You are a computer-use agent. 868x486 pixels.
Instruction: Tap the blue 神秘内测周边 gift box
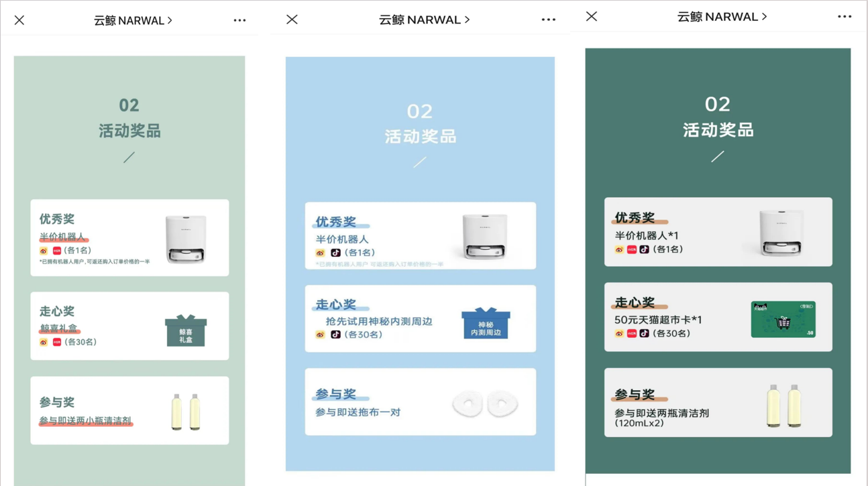click(x=486, y=323)
